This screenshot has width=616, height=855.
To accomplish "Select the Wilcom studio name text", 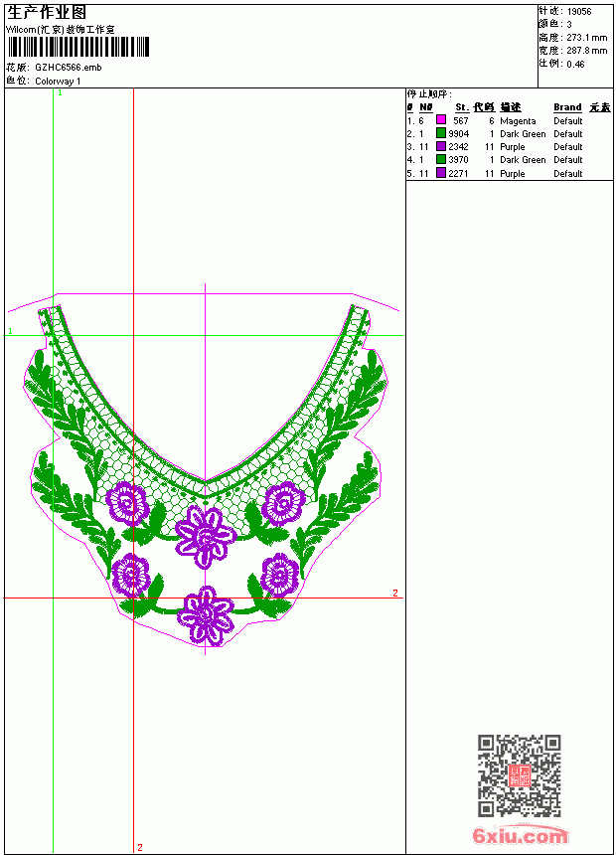I will coord(61,30).
